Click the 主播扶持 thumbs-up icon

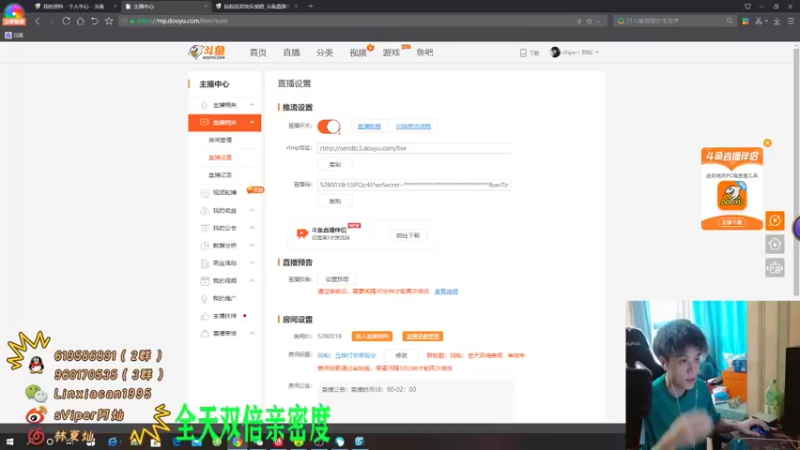coord(205,316)
